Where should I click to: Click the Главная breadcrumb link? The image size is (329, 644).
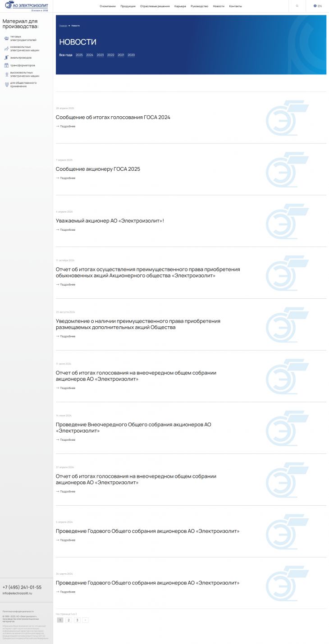63,26
